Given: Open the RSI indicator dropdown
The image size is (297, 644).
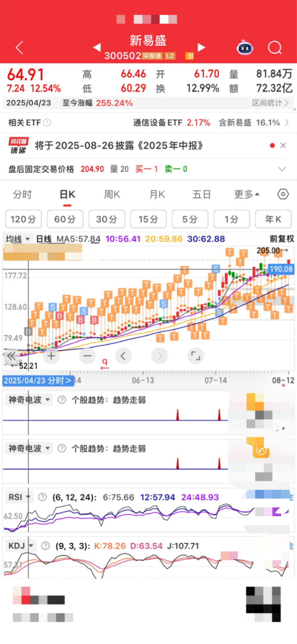Looking at the screenshot, I should click(x=19, y=497).
